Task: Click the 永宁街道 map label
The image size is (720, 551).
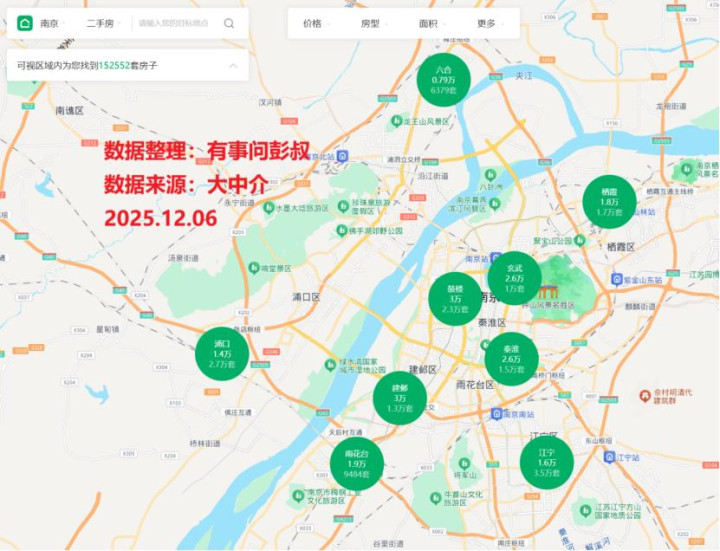Action: pyautogui.click(x=239, y=202)
